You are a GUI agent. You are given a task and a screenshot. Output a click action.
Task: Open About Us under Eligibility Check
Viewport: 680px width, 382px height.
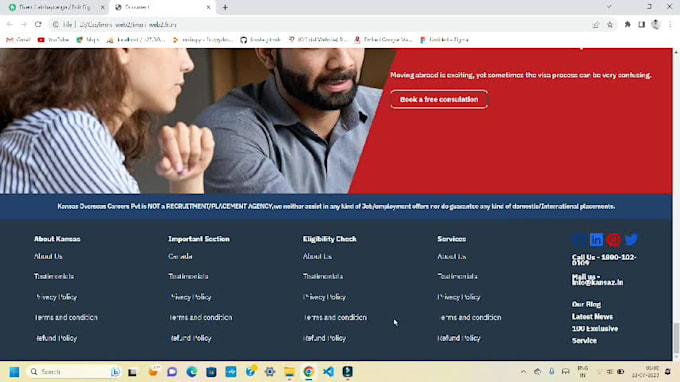pyautogui.click(x=317, y=256)
